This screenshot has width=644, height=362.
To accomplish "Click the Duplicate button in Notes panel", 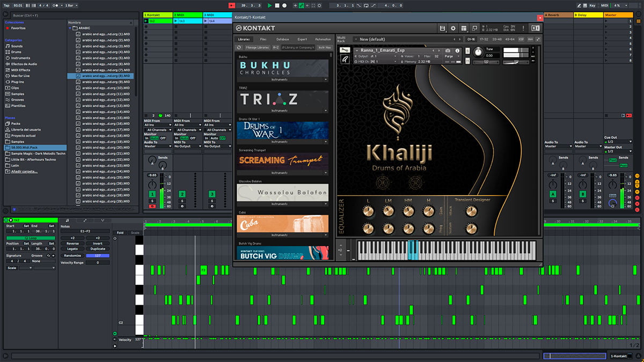I will [x=98, y=249].
